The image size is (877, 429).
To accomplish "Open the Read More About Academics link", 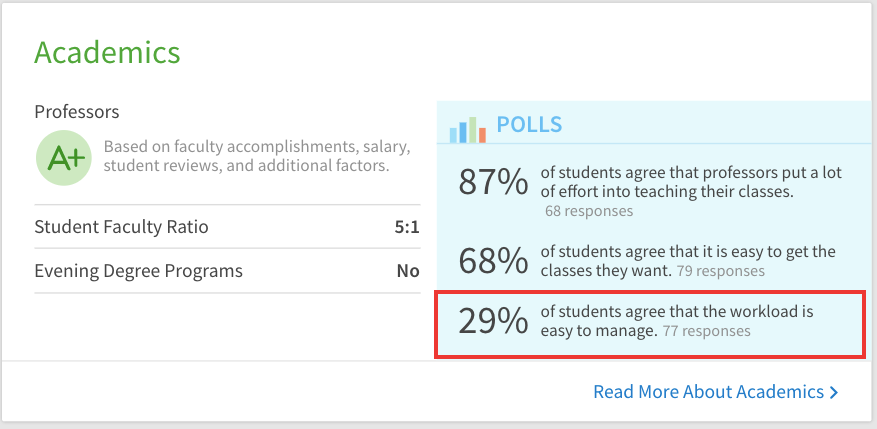I will 708,392.
